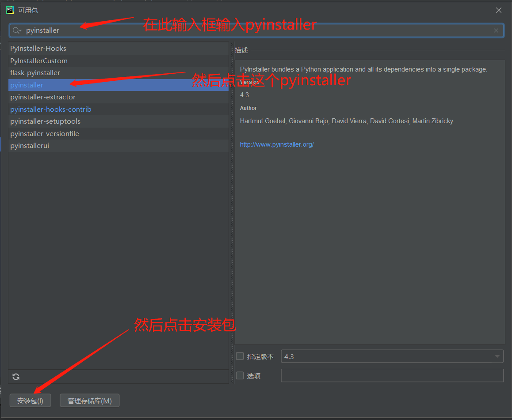The image size is (512, 420).
Task: Enable the 选项 checkbox
Action: (x=240, y=376)
